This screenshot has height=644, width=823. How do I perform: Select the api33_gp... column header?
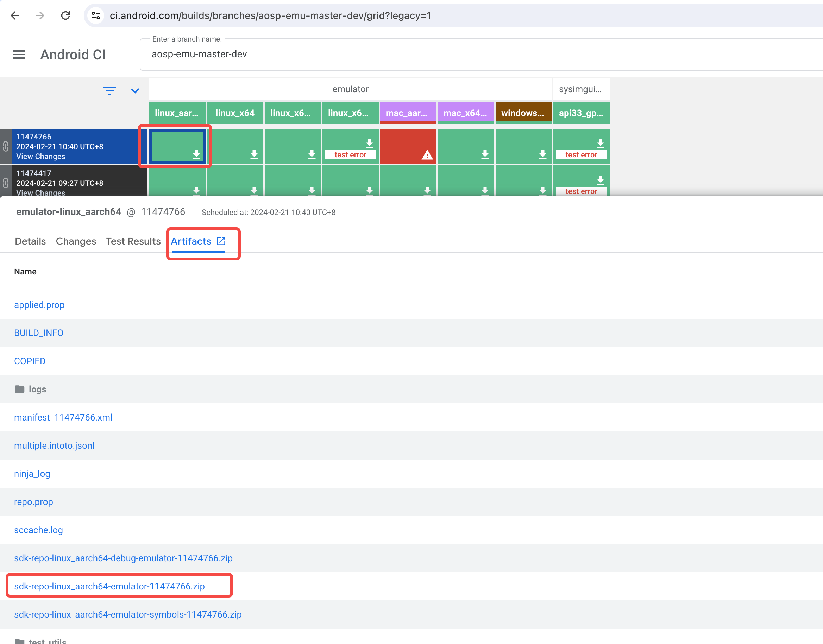[x=581, y=113]
